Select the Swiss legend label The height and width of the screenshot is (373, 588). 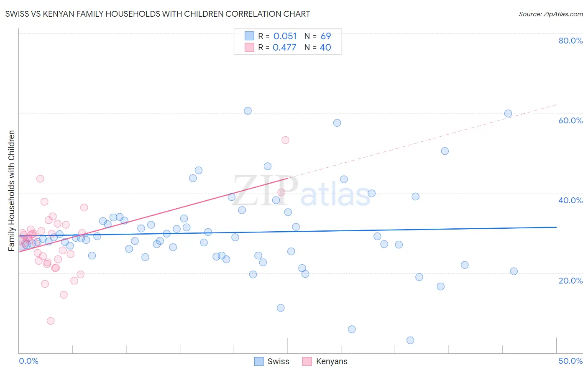coord(279,361)
